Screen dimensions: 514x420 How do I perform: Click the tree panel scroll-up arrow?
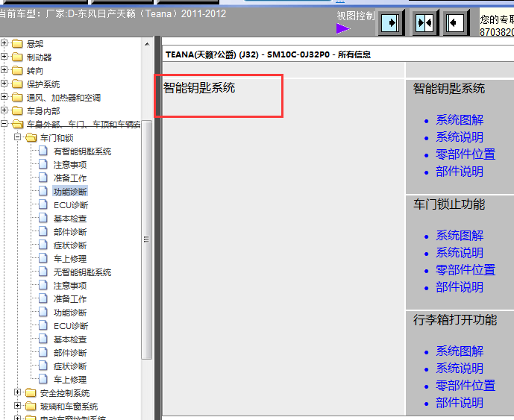pos(147,44)
